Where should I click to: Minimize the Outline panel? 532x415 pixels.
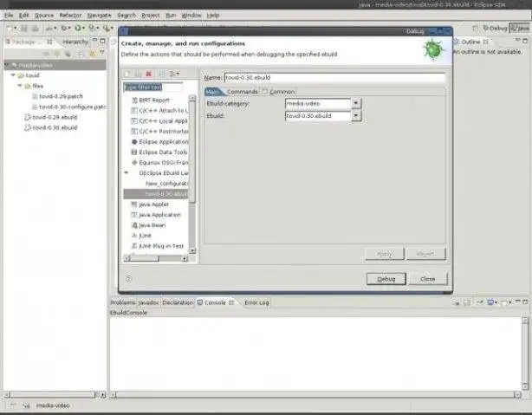coord(517,41)
